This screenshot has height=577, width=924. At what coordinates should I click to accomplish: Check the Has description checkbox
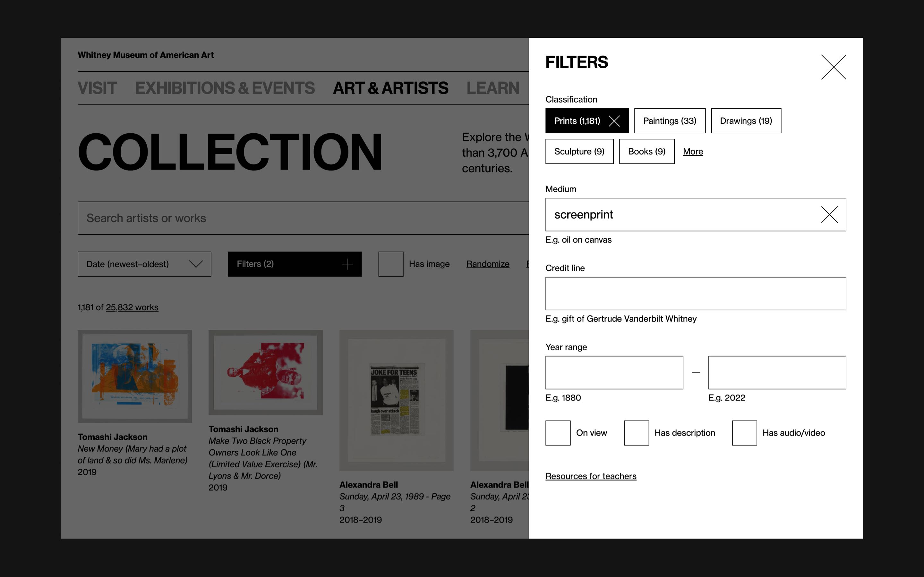tap(636, 433)
